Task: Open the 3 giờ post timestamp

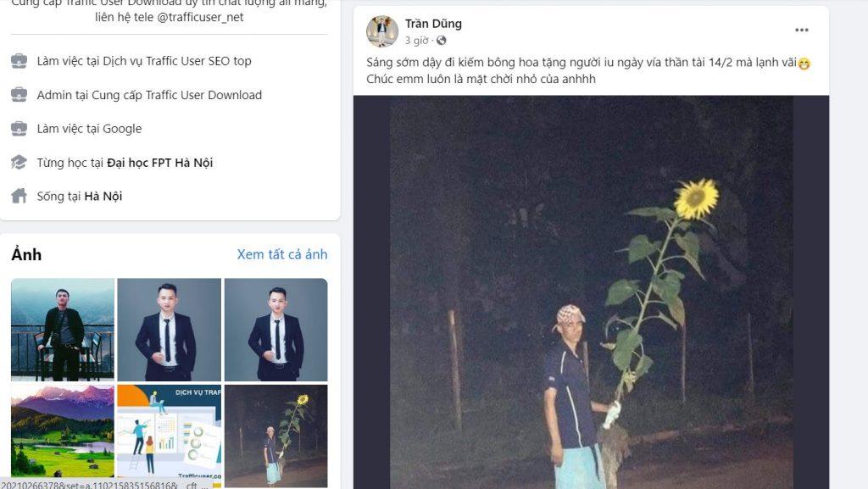Action: 416,41
